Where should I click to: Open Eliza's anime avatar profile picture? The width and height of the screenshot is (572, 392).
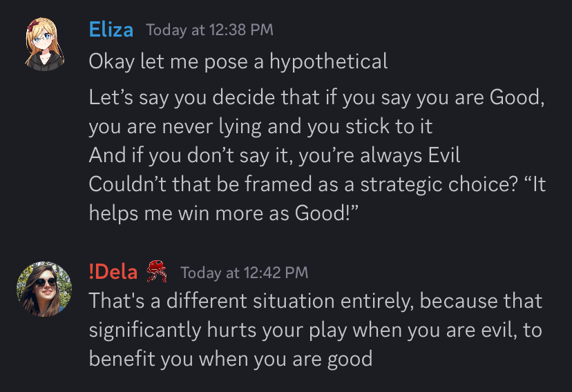coord(44,44)
